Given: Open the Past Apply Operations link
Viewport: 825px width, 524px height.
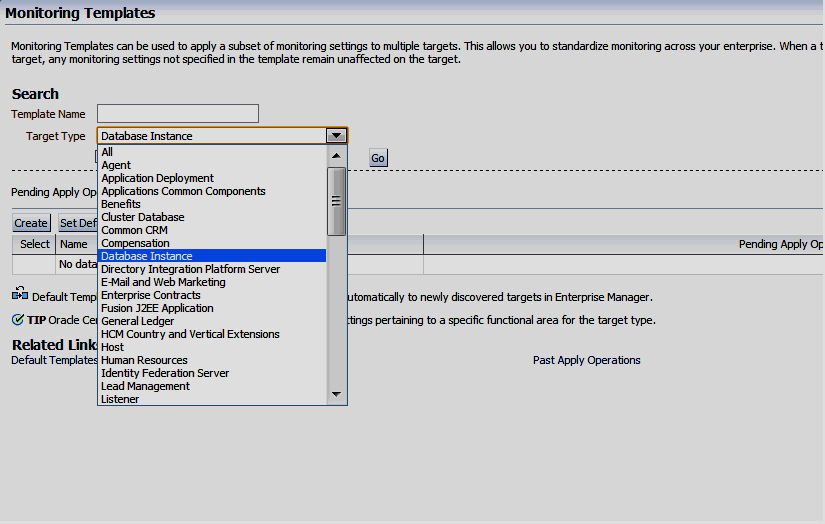Looking at the screenshot, I should tap(587, 360).
